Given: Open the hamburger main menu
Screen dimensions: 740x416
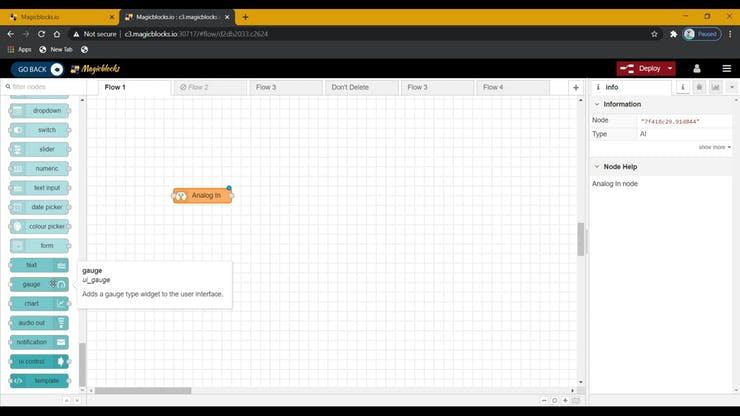Looking at the screenshot, I should tap(725, 69).
